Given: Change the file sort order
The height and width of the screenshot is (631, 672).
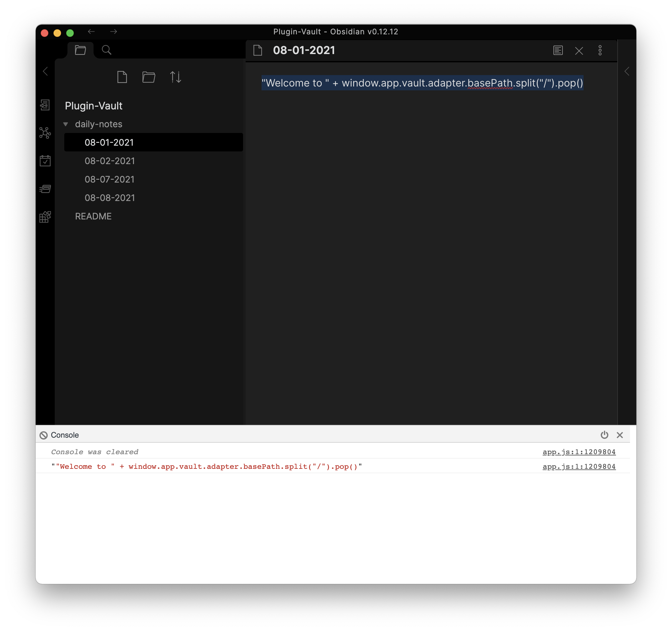Looking at the screenshot, I should (x=175, y=77).
